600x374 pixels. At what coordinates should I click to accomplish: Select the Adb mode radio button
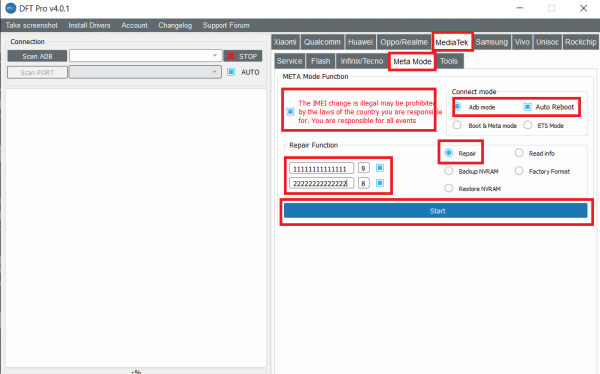[x=457, y=107]
